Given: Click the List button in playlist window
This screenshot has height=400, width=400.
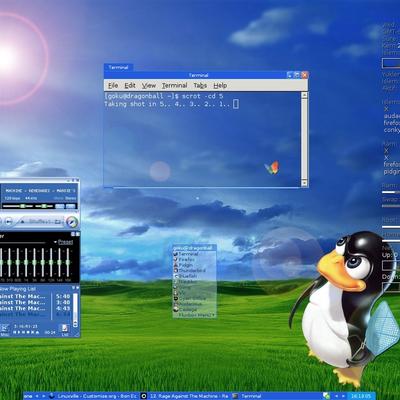Looking at the screenshot, I should pyautogui.click(x=65, y=330).
